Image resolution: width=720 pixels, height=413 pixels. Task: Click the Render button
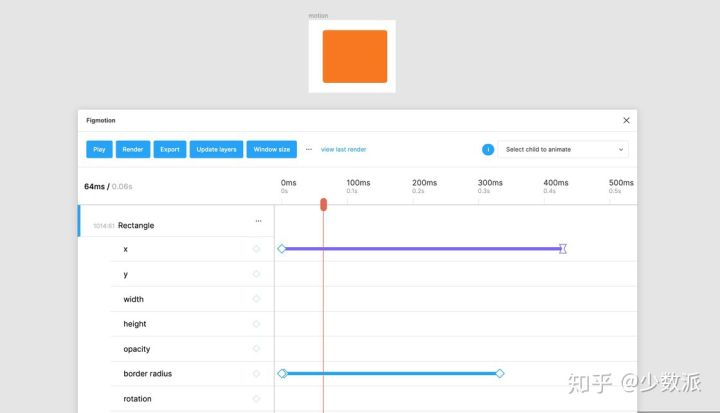point(133,149)
